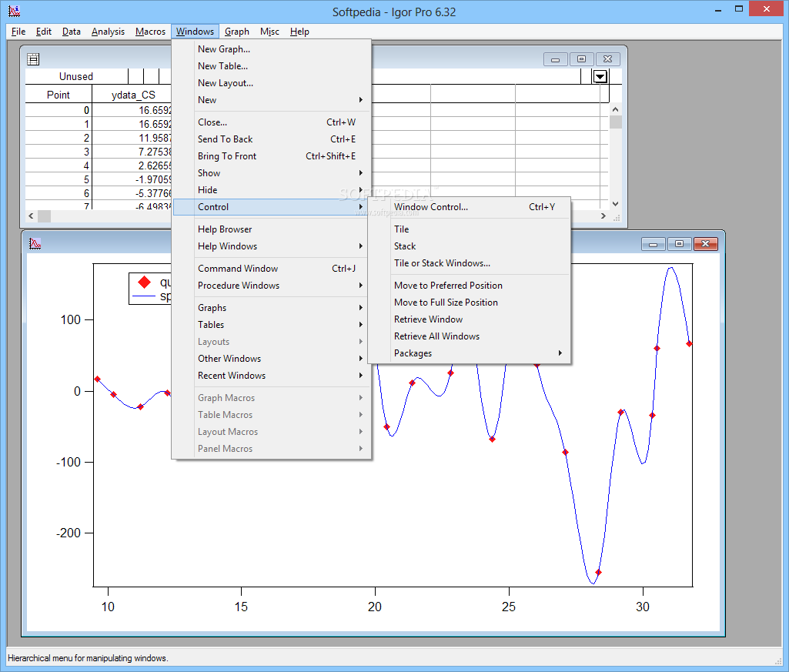Expand the Hide submenu
The height and width of the screenshot is (672, 789).
point(272,190)
